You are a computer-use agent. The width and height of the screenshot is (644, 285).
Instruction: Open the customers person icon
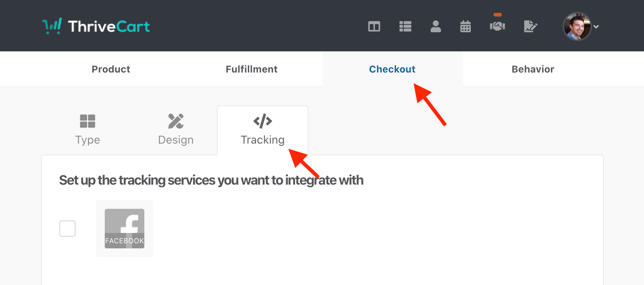(x=436, y=26)
